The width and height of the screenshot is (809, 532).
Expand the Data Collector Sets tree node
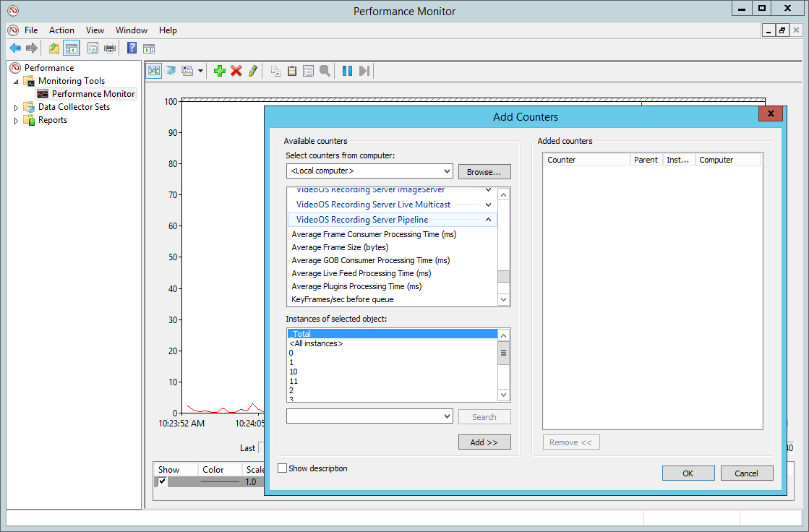(x=16, y=108)
